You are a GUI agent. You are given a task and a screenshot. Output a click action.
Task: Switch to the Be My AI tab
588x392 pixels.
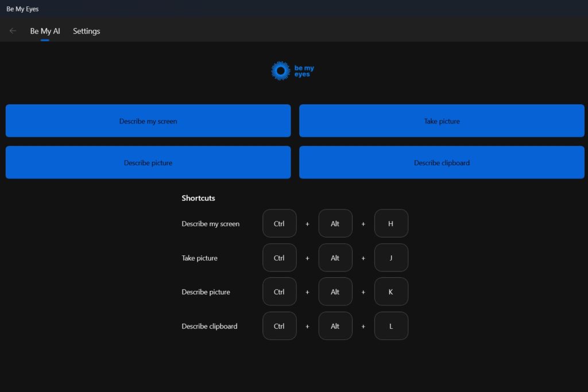tap(45, 31)
